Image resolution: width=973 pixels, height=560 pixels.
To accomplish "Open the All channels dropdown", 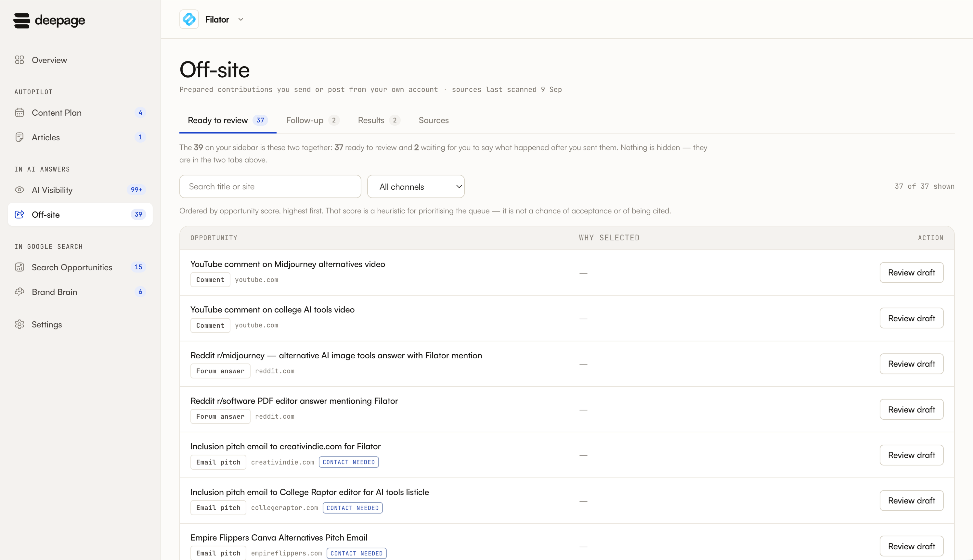I will (416, 186).
